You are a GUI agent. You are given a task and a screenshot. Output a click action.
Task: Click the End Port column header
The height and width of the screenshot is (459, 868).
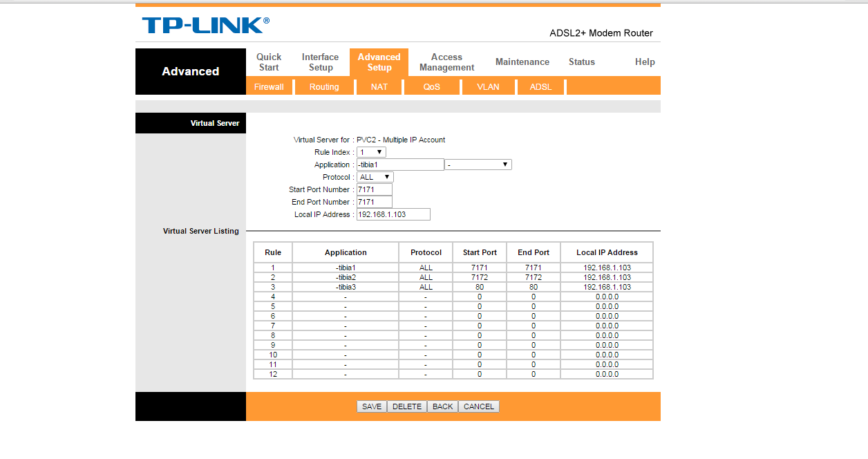coord(534,252)
